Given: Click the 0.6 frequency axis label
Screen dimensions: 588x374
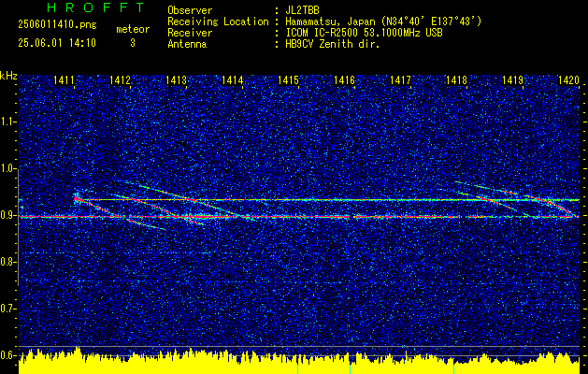Looking at the screenshot, I should point(8,355).
